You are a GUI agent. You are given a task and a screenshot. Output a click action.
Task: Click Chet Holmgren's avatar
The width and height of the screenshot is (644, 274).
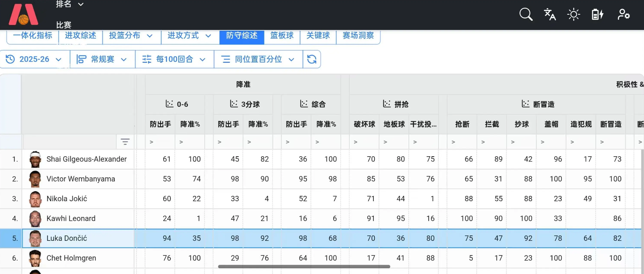coord(35,258)
